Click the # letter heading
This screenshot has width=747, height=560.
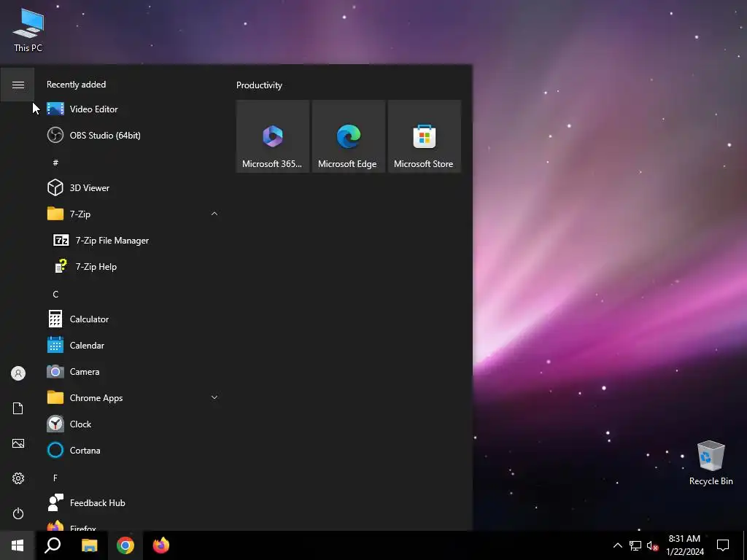point(55,163)
